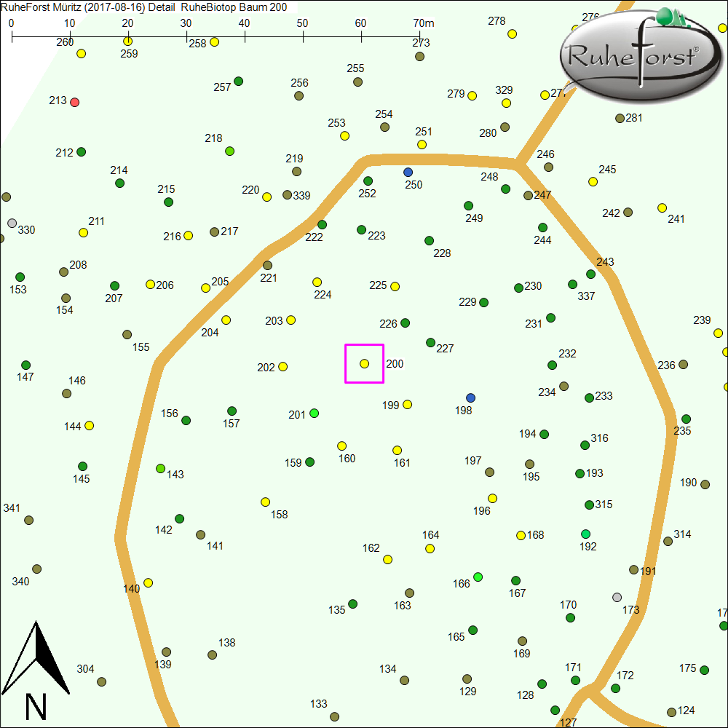
Task: Click grey tree marker 173
Action: coord(617,597)
